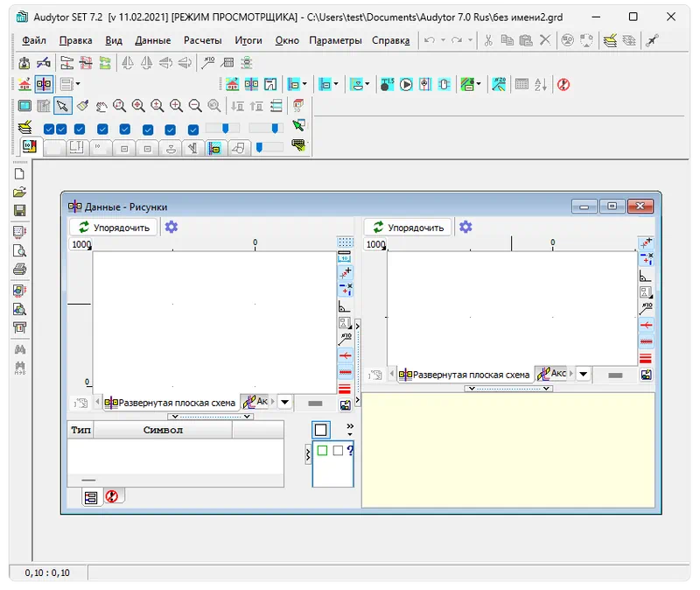
Task: Click the zoom out magnifier
Action: tap(195, 106)
